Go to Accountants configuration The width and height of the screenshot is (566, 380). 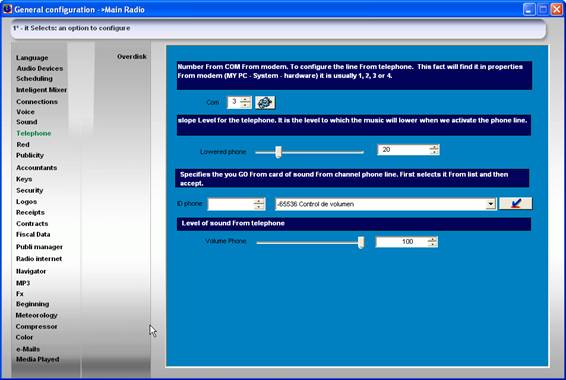coord(36,168)
